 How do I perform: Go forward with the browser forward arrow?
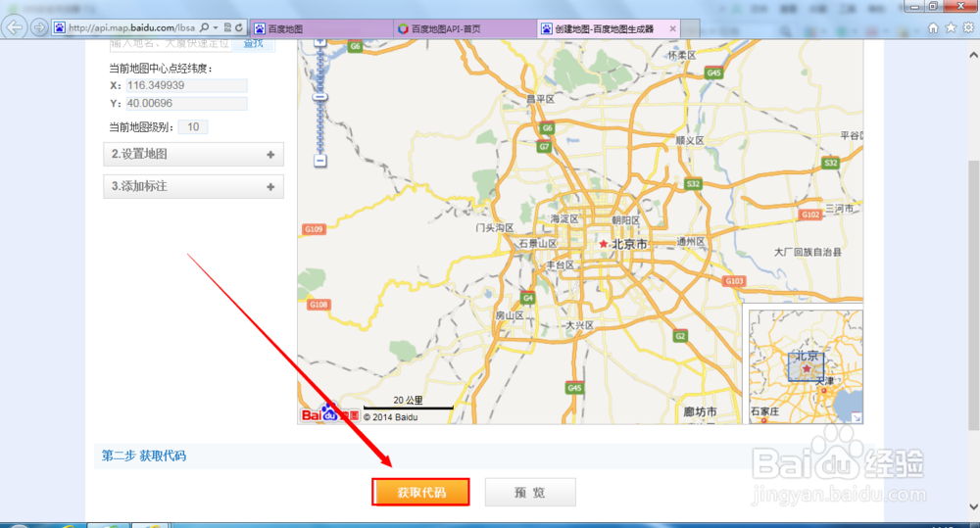coord(39,27)
